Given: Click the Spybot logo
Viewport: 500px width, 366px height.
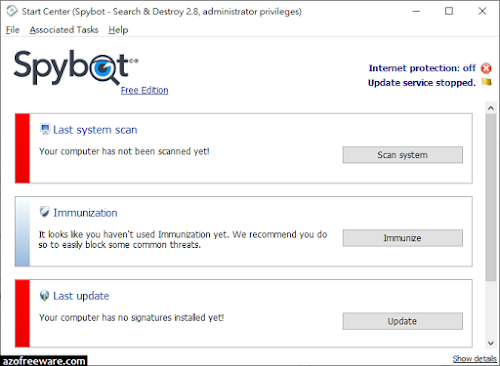Looking at the screenshot, I should point(76,68).
